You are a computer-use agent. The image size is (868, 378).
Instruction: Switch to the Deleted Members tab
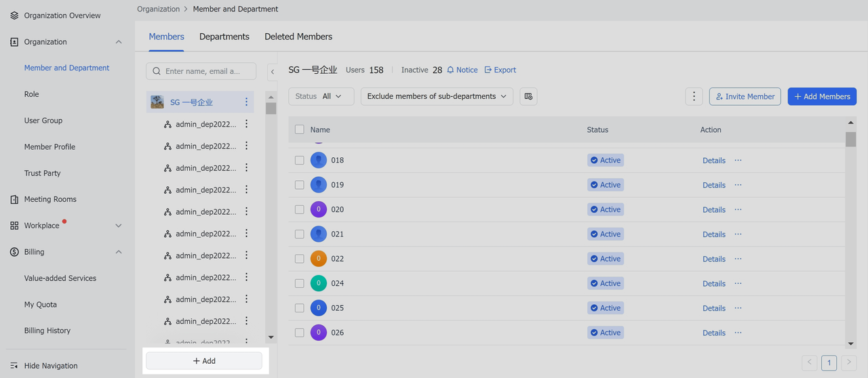point(298,37)
